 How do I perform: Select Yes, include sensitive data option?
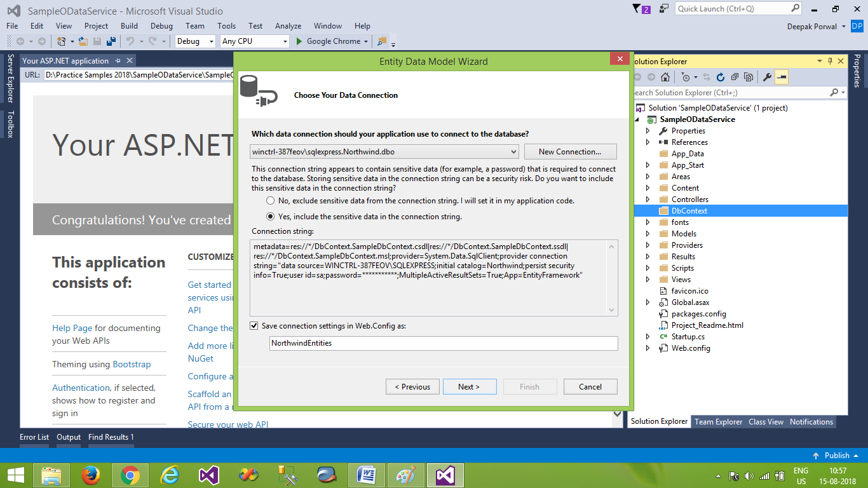pyautogui.click(x=269, y=216)
